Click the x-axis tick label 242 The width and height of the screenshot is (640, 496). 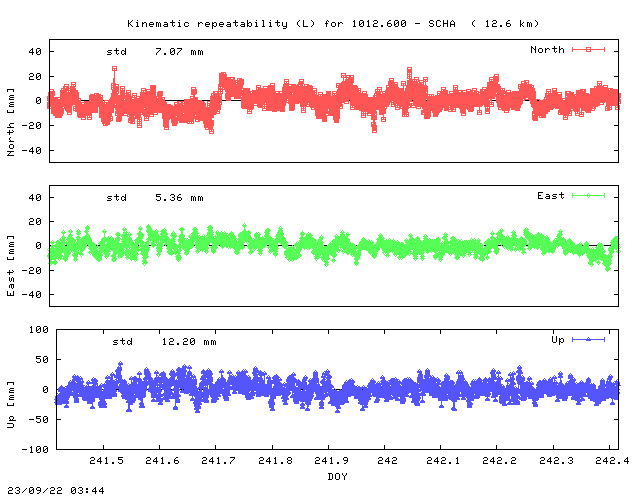[387, 460]
